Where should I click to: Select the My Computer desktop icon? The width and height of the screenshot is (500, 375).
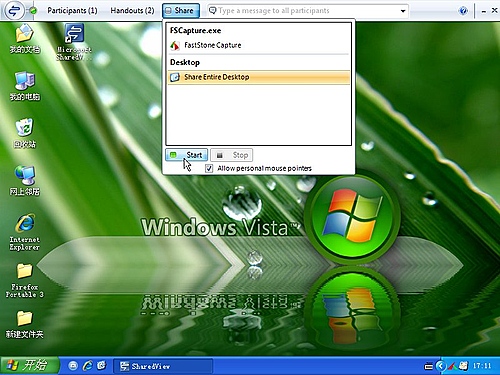[25, 86]
